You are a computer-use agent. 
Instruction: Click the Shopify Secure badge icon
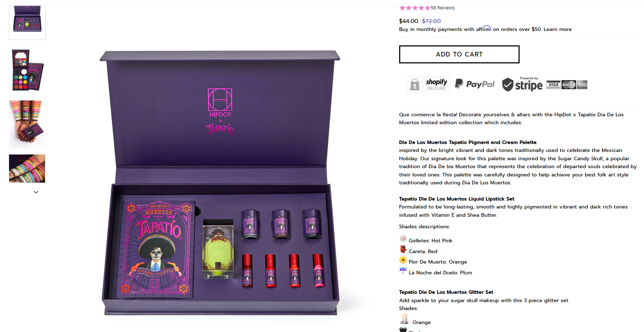[x=428, y=85]
